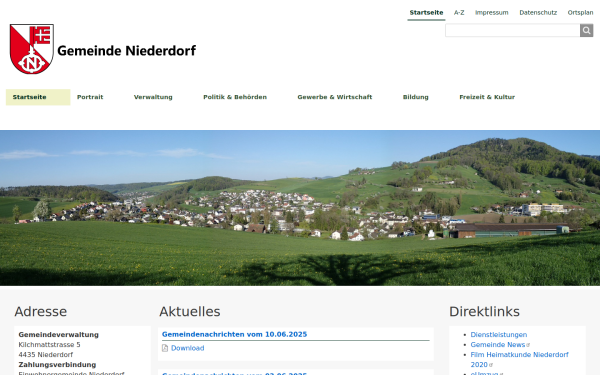The image size is (600, 375).
Task: Open Film Heimatkunde Niederdorf 2020 link
Action: (519, 359)
